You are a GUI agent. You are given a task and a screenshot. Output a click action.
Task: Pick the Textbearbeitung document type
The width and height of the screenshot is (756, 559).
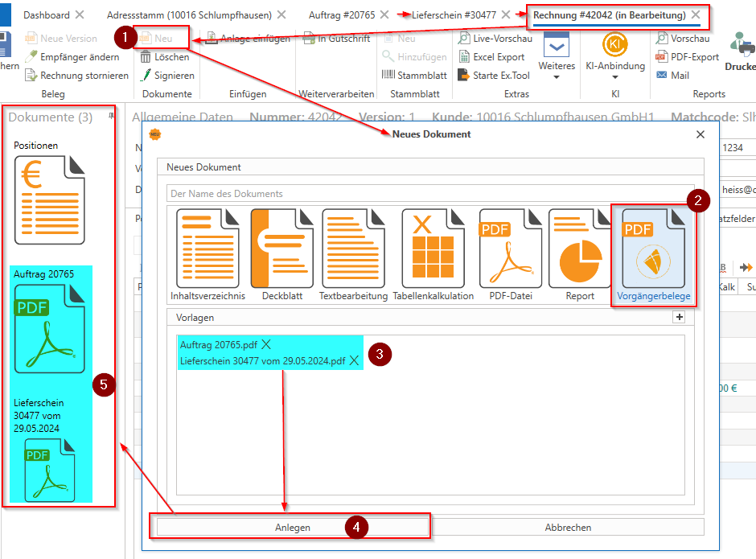tap(353, 249)
